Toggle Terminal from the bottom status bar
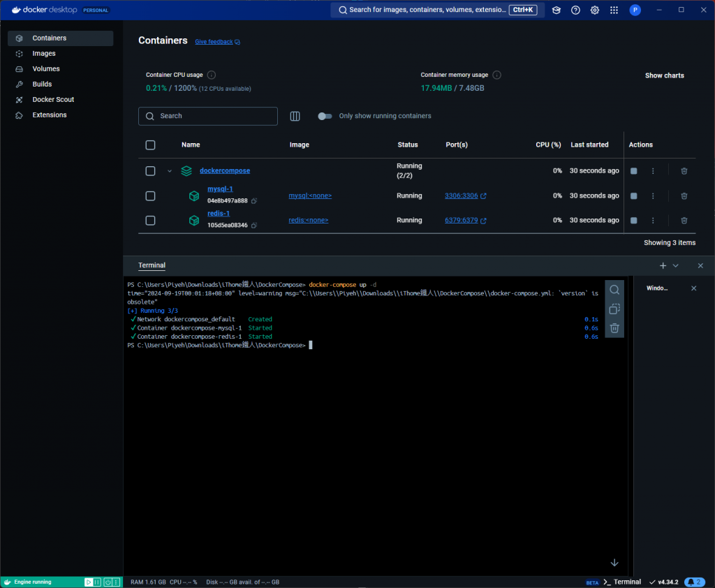 [x=622, y=582]
